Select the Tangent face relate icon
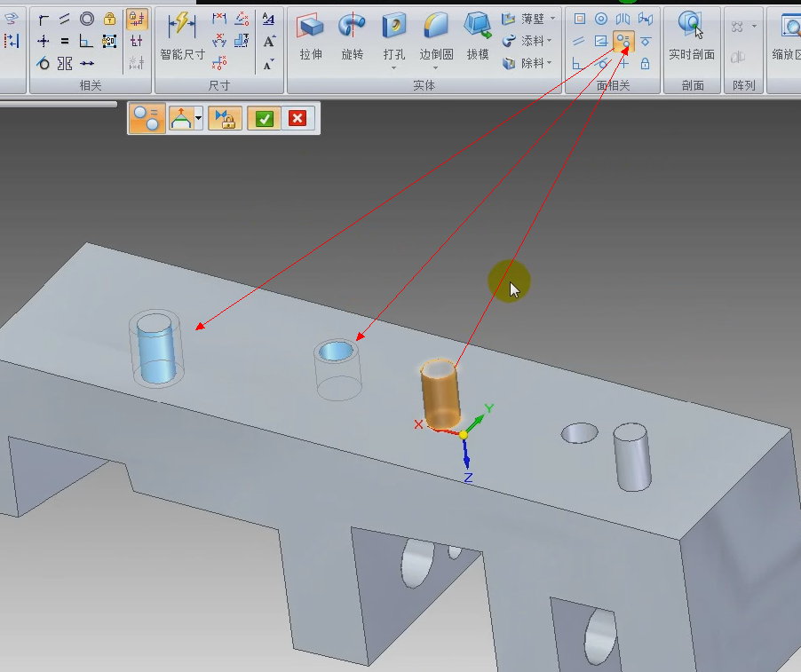The image size is (801, 672). point(603,63)
